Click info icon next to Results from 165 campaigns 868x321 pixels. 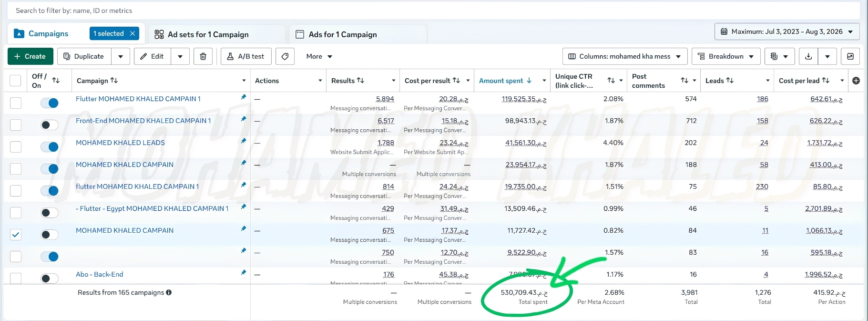169,292
